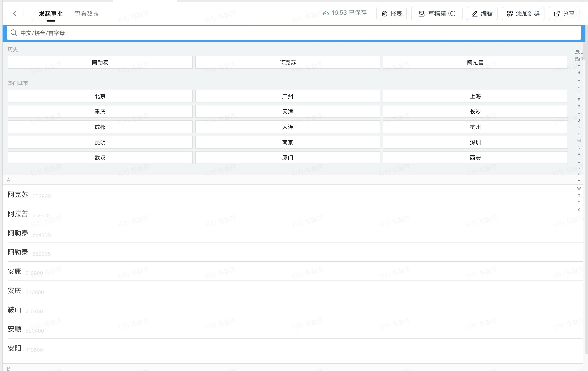Jump to letter Q in index
The height and width of the screenshot is (371, 588).
(x=579, y=161)
